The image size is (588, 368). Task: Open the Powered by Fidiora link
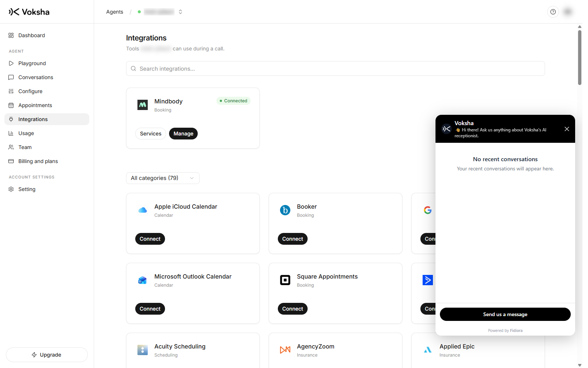point(505,330)
